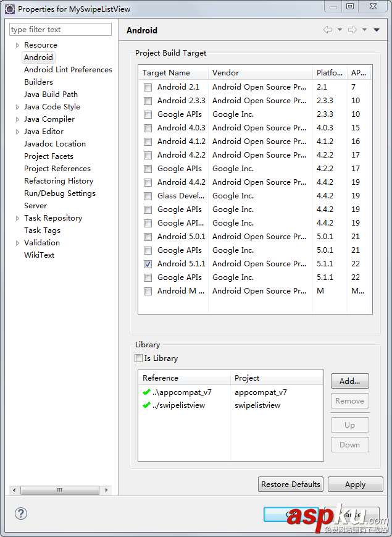Check the Android 2.1 target checkbox
The height and width of the screenshot is (537, 392).
pos(148,87)
